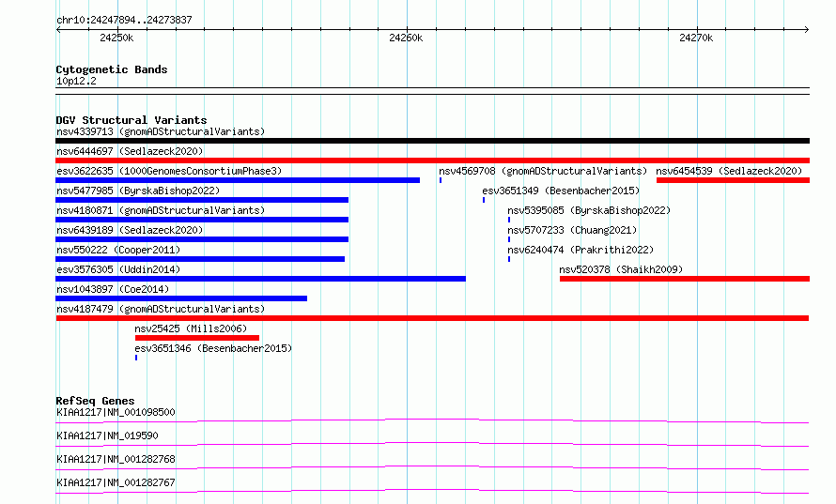The image size is (836, 504).
Task: Select the blue nsv550222 variant bar
Action: 200,259
